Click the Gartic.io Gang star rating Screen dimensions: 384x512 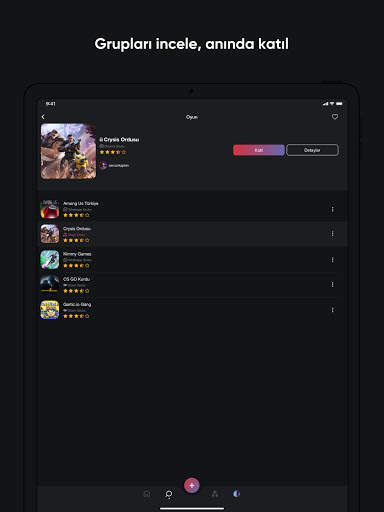click(76, 316)
